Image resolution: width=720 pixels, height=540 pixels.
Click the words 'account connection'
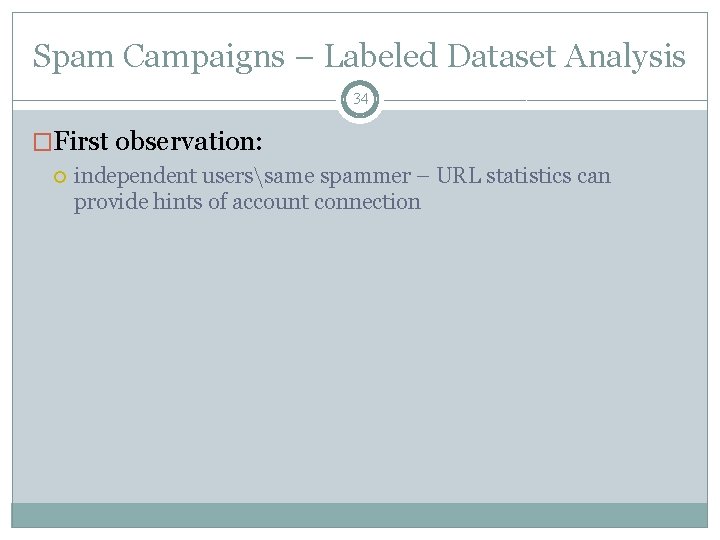(326, 202)
